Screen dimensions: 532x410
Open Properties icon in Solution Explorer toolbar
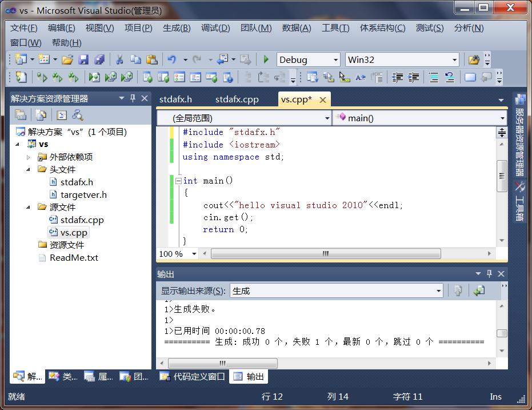(21, 115)
